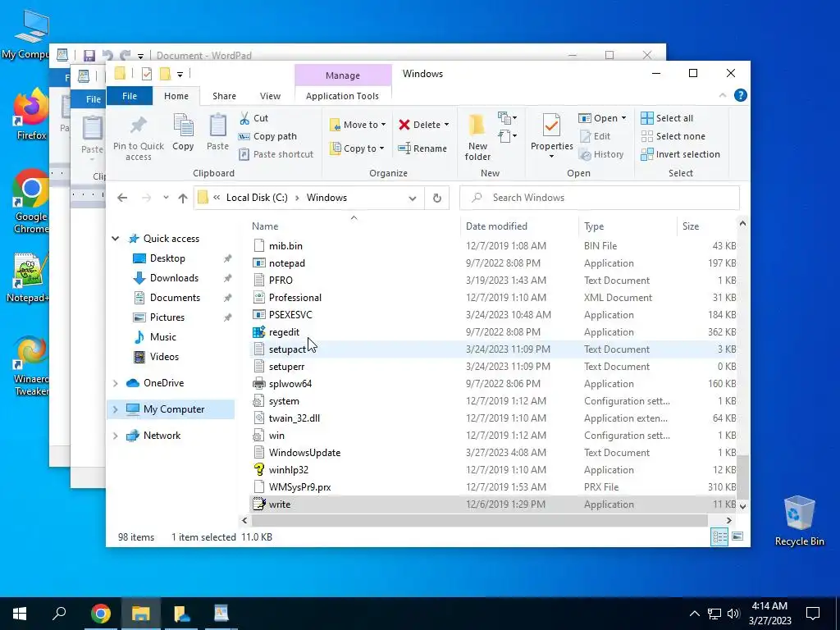Open Copy to dropdown
The image size is (840, 630).
(357, 148)
